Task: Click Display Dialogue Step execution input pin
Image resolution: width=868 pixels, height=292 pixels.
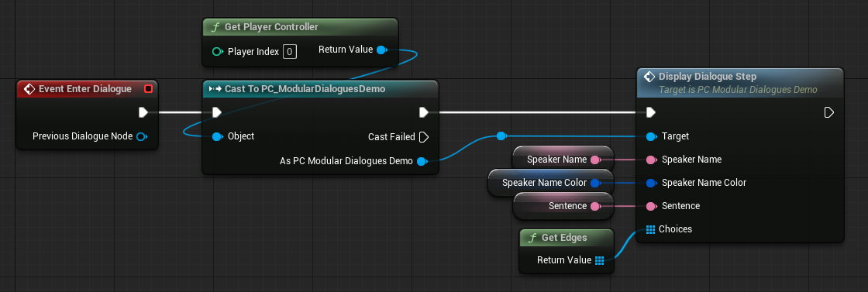Action: (651, 113)
